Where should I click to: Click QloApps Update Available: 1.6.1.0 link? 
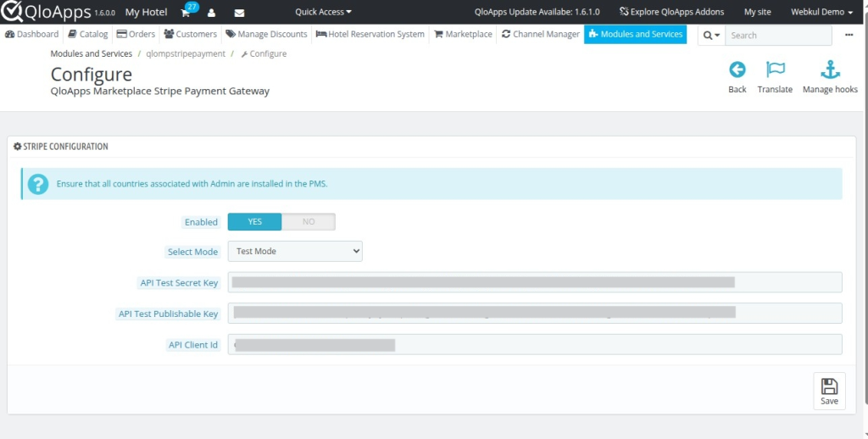[537, 12]
